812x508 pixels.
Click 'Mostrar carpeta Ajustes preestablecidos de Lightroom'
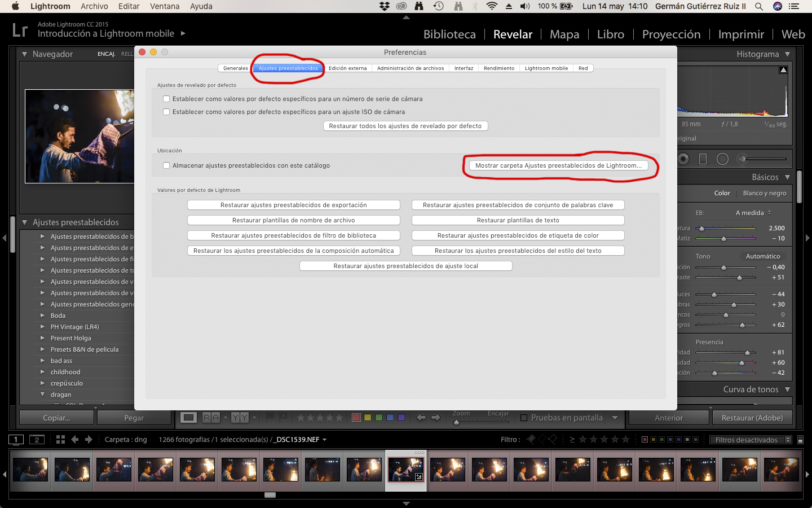[x=558, y=165]
